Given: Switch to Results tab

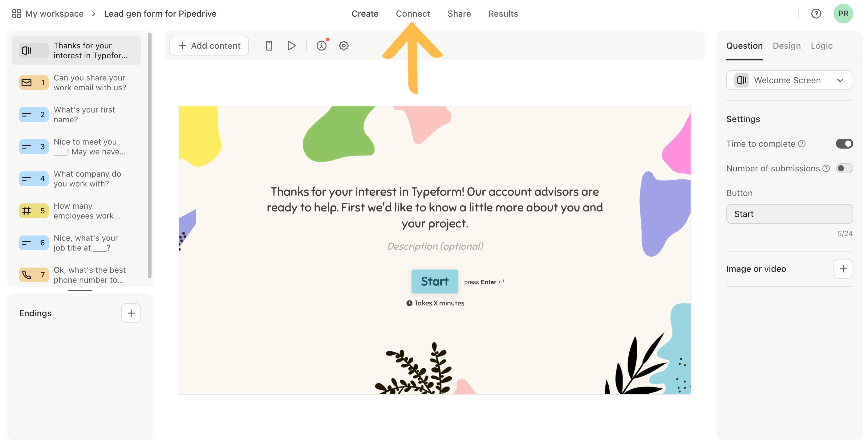Looking at the screenshot, I should (x=503, y=14).
